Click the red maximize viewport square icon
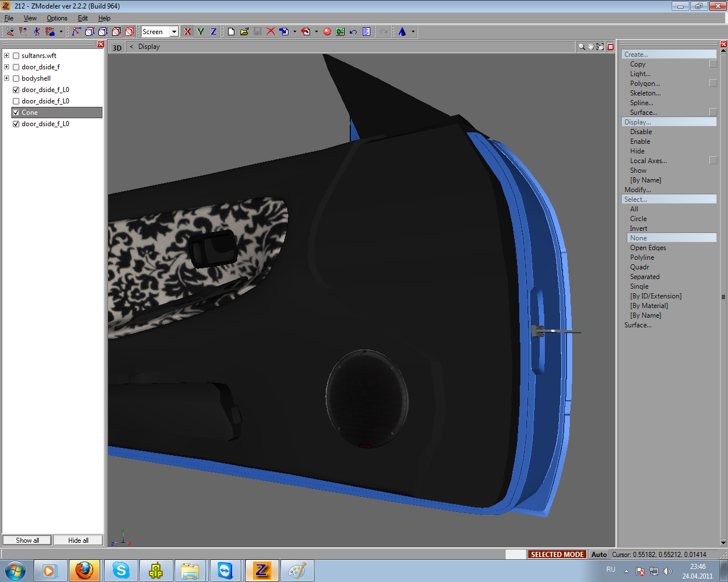This screenshot has height=582, width=728. click(610, 47)
